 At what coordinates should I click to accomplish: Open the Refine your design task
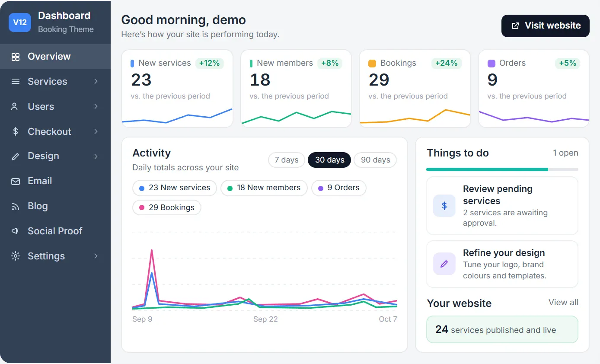click(x=502, y=264)
